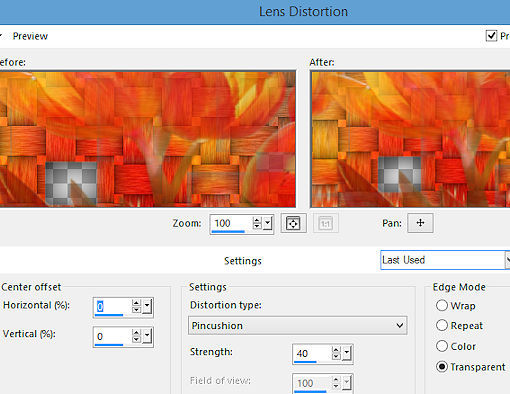Click the Strength value field
Viewport: 510px width, 394px height.
pyautogui.click(x=312, y=353)
